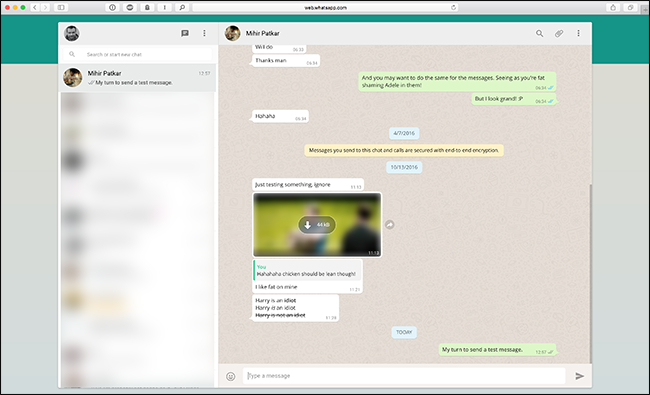
Task: Click your own profile avatar
Action: 72,34
